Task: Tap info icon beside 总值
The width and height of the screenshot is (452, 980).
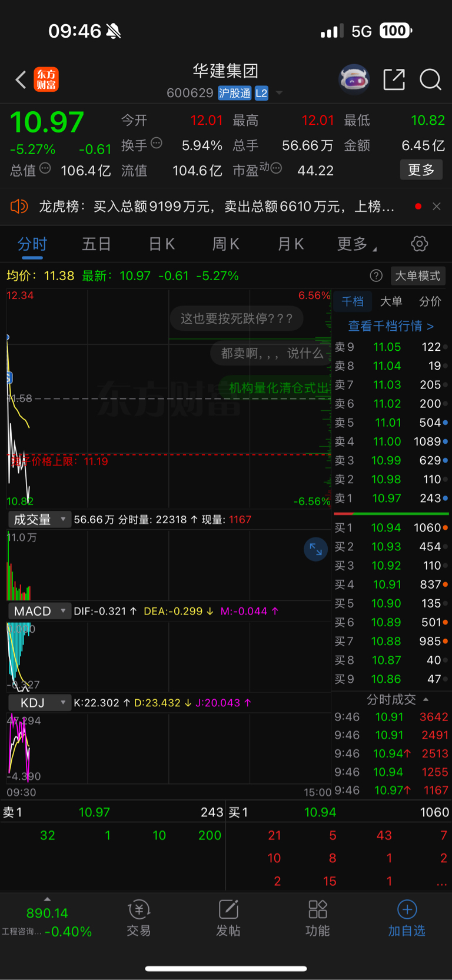Action: pyautogui.click(x=45, y=168)
